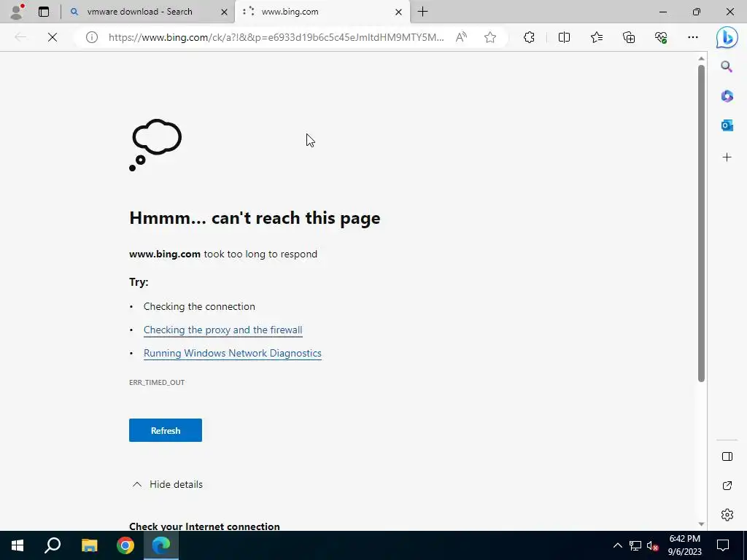This screenshot has width=747, height=560.
Task: Add sidebar app with plus icon
Action: pos(727,157)
